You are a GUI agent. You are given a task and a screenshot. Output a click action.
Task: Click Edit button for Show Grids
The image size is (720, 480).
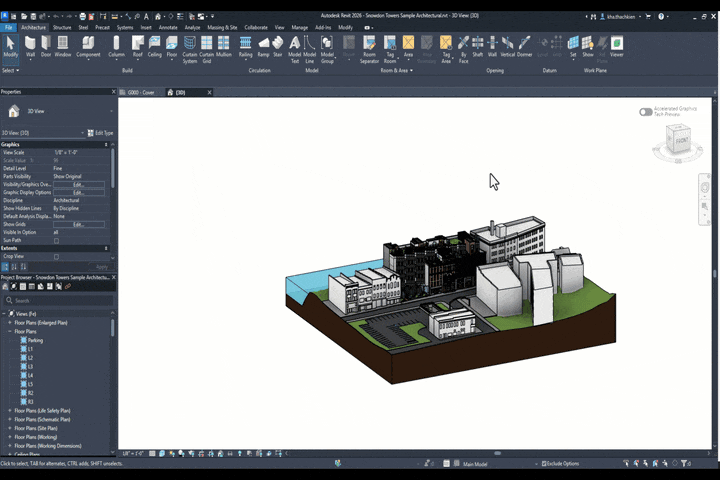click(x=79, y=225)
